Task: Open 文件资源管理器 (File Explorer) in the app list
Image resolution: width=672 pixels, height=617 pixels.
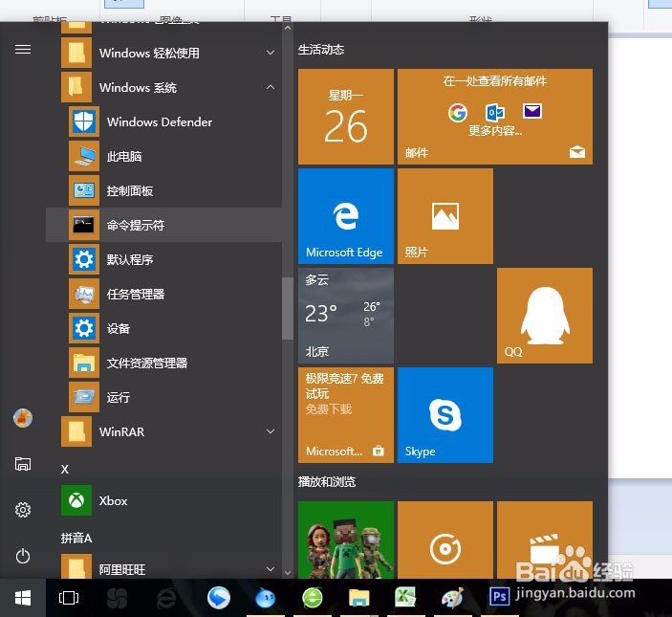Action: 163,363
